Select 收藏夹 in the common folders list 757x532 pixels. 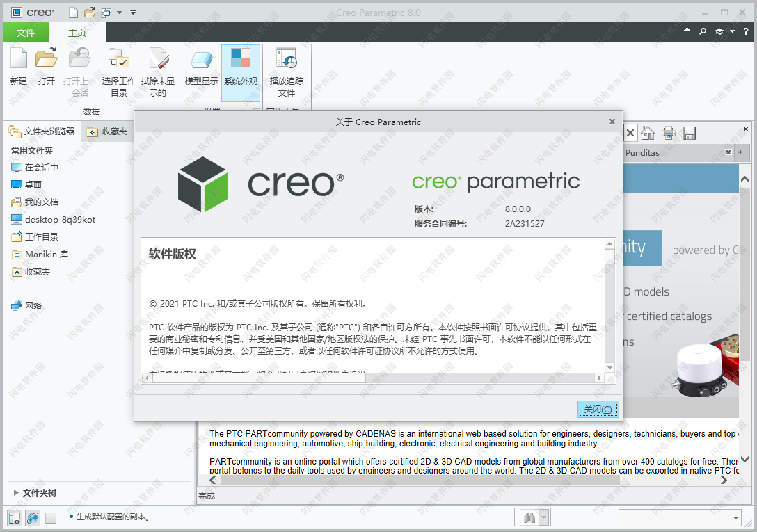pos(31,272)
